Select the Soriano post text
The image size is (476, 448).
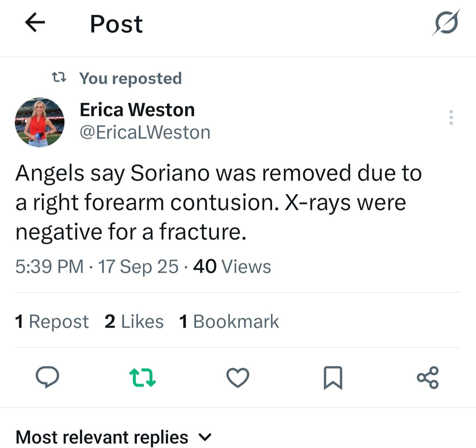tap(218, 202)
